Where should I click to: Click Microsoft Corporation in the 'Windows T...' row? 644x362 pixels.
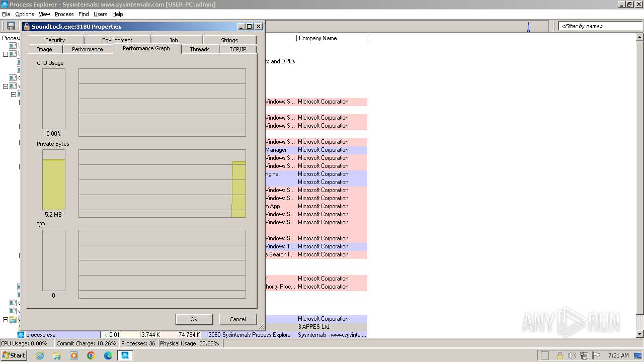coord(323,246)
